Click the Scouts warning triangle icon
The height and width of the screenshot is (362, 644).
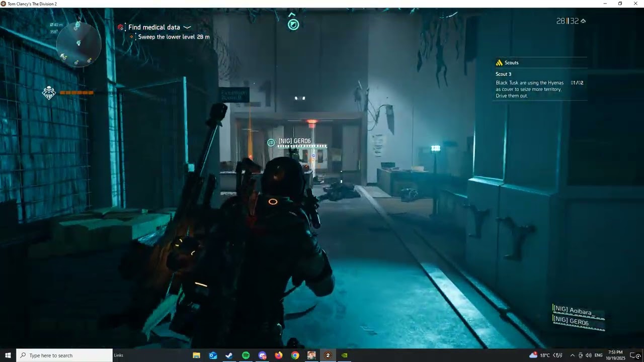click(499, 63)
